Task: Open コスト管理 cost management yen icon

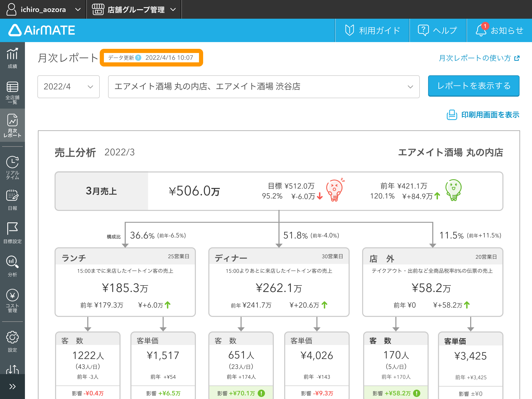Action: click(x=12, y=301)
